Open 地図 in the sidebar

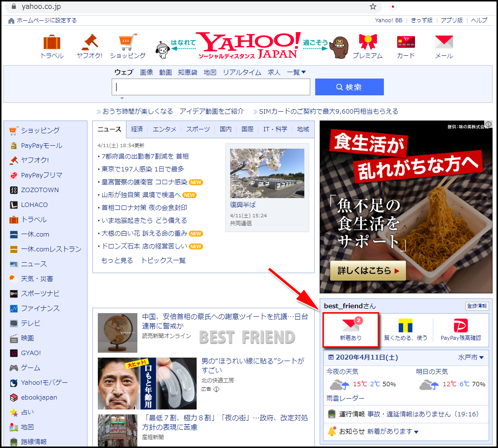[x=27, y=427]
